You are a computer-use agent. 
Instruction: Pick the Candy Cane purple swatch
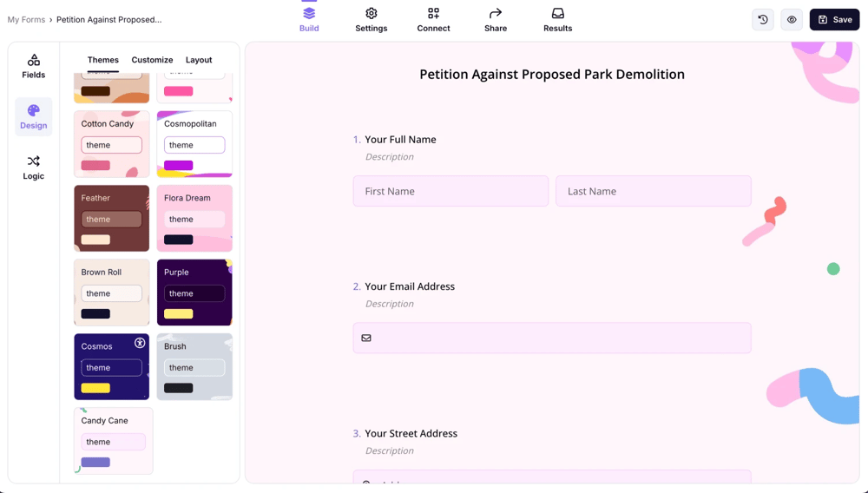coord(95,463)
